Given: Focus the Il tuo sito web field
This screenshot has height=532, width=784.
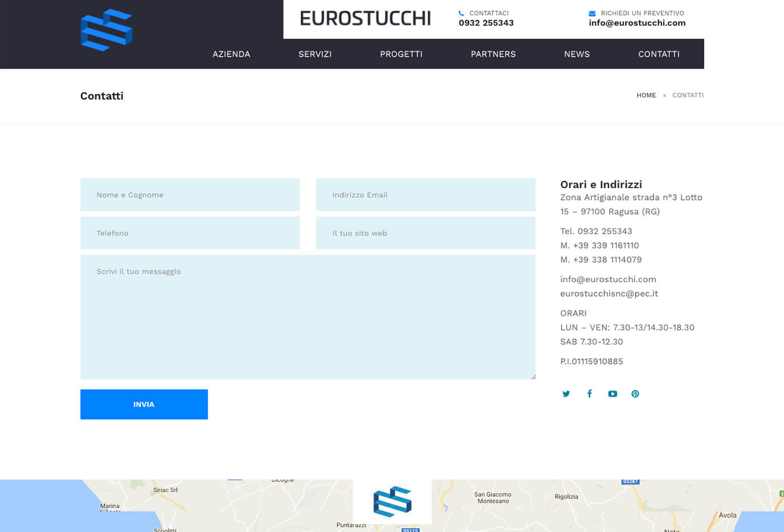Looking at the screenshot, I should coord(426,233).
